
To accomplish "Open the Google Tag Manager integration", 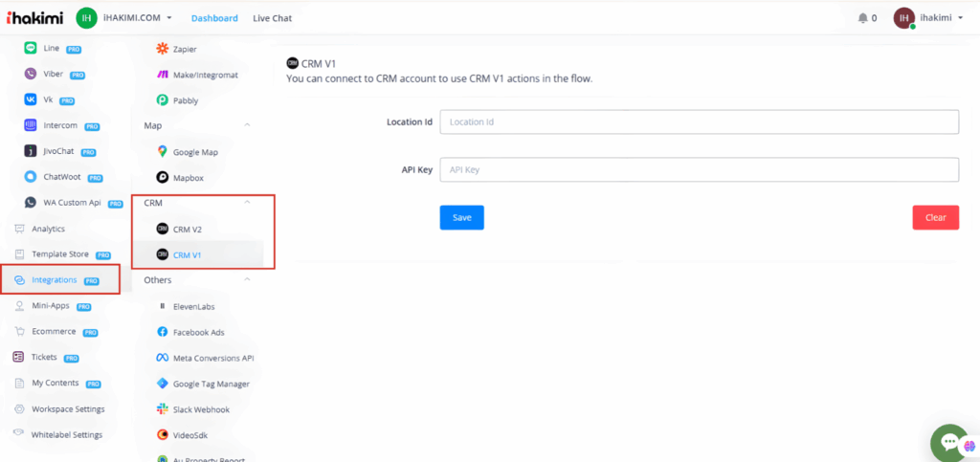I will 211,384.
